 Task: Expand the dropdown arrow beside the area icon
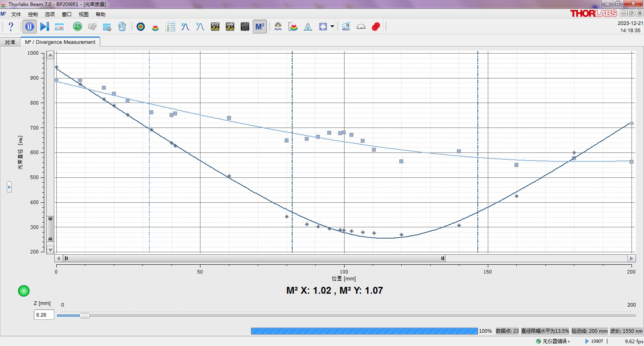pos(332,27)
